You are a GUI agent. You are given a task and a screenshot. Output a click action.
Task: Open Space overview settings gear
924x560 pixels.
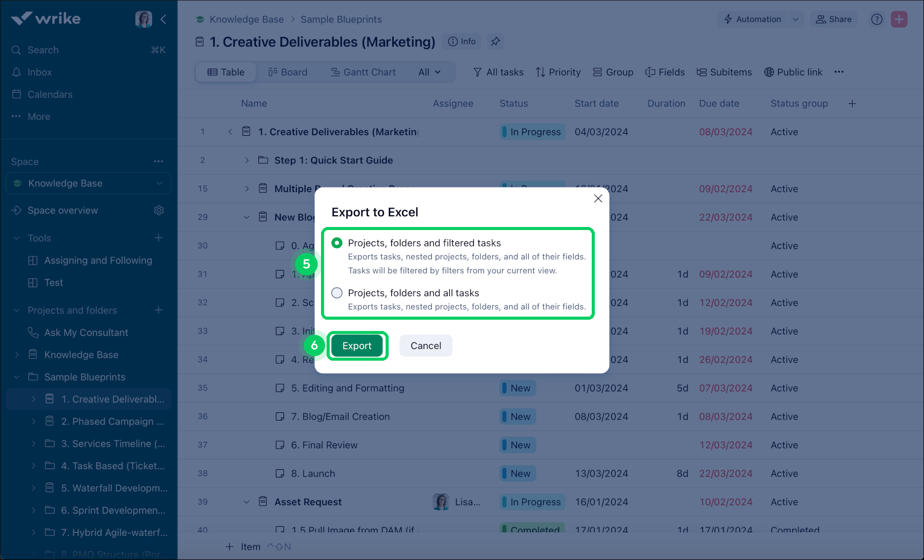[x=159, y=211]
